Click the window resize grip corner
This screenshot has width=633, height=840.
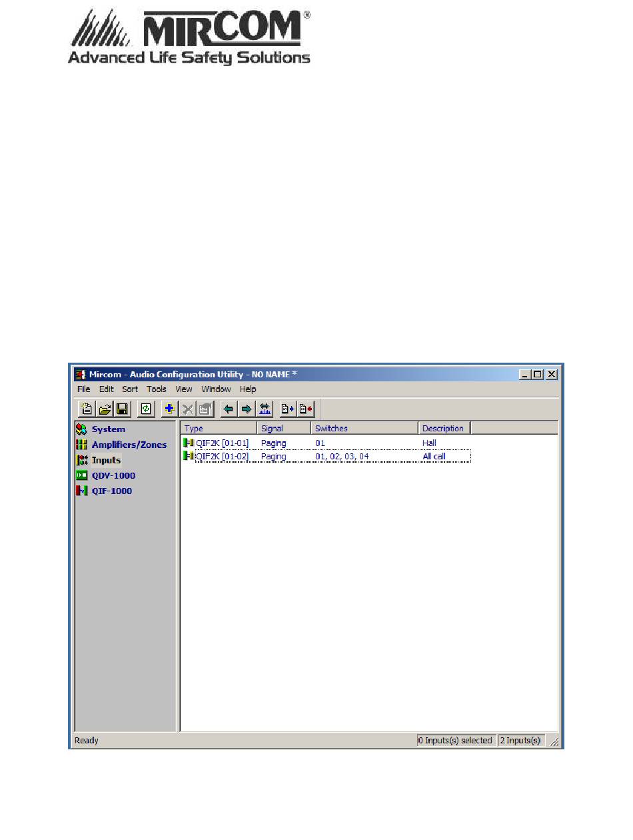pos(554,741)
